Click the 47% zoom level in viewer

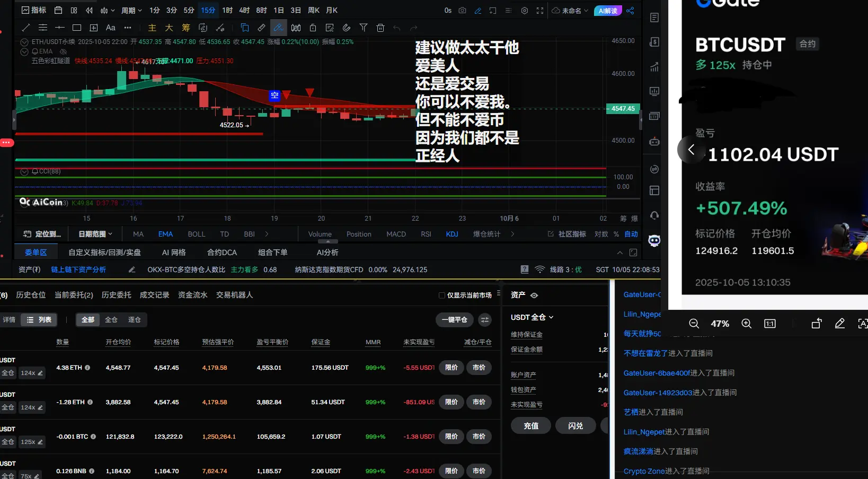point(720,324)
